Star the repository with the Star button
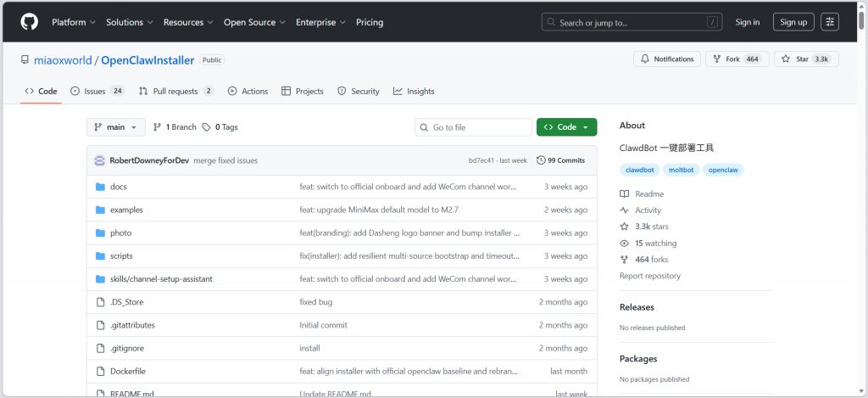Image resolution: width=868 pixels, height=398 pixels. (x=807, y=59)
